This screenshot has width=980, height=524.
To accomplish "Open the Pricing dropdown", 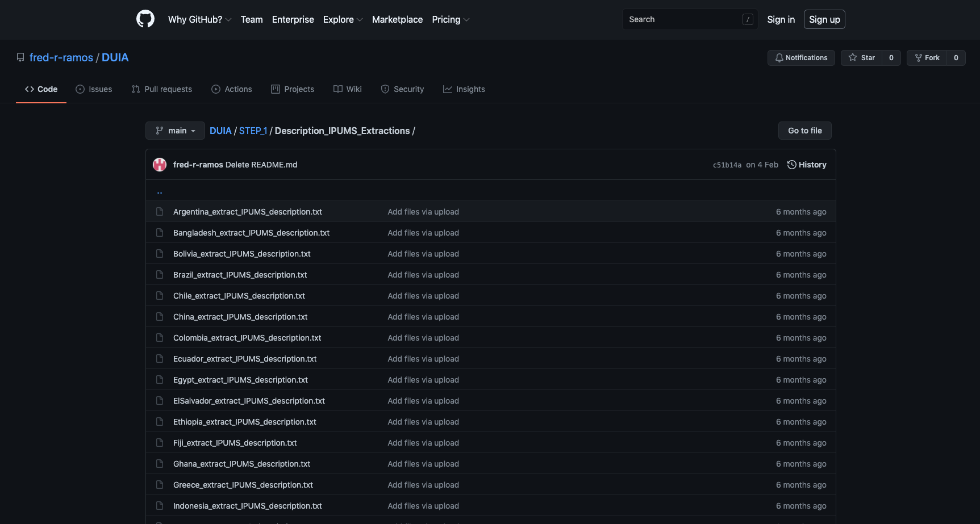I will point(451,19).
